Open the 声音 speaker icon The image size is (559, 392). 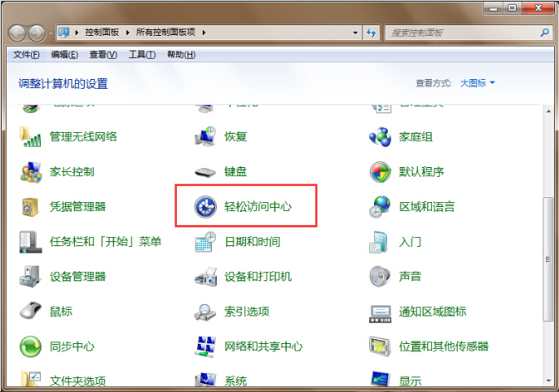pyautogui.click(x=380, y=276)
